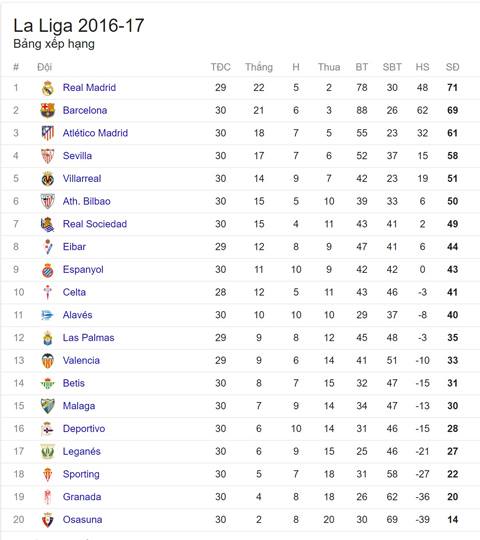
Task: Click the Atlético Madrid crest icon
Action: click(x=48, y=133)
